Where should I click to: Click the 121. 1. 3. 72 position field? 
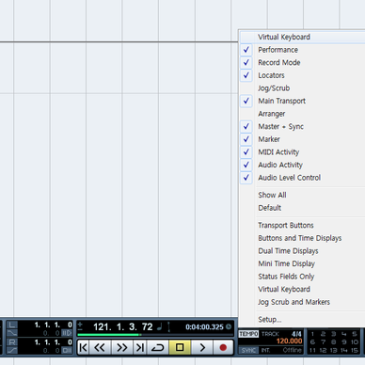click(123, 327)
